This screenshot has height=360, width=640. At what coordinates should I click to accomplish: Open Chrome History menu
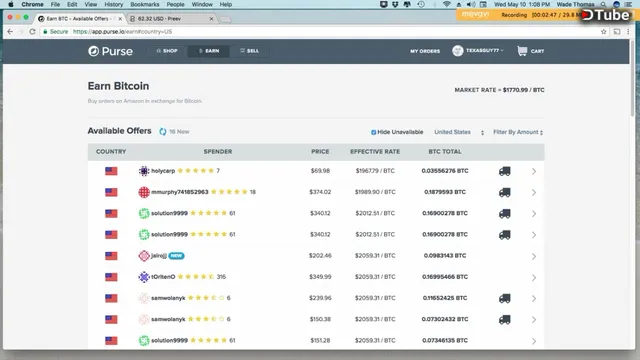tap(113, 4)
